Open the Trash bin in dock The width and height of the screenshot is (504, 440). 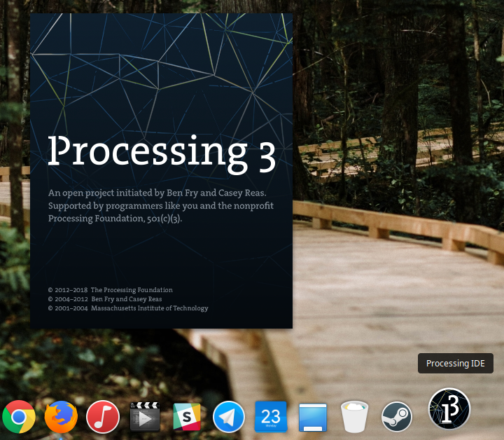coord(354,416)
